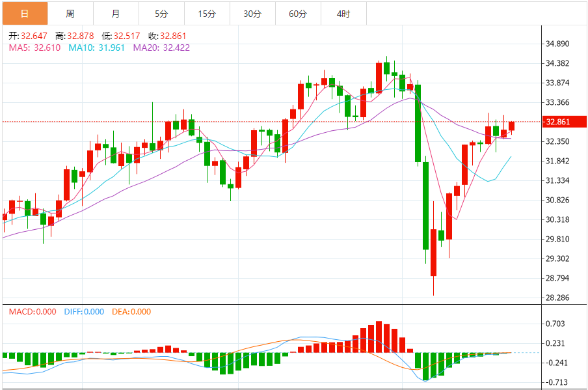Click the MACD:0.000 indicator label
The height and width of the screenshot is (390, 588).
(33, 312)
